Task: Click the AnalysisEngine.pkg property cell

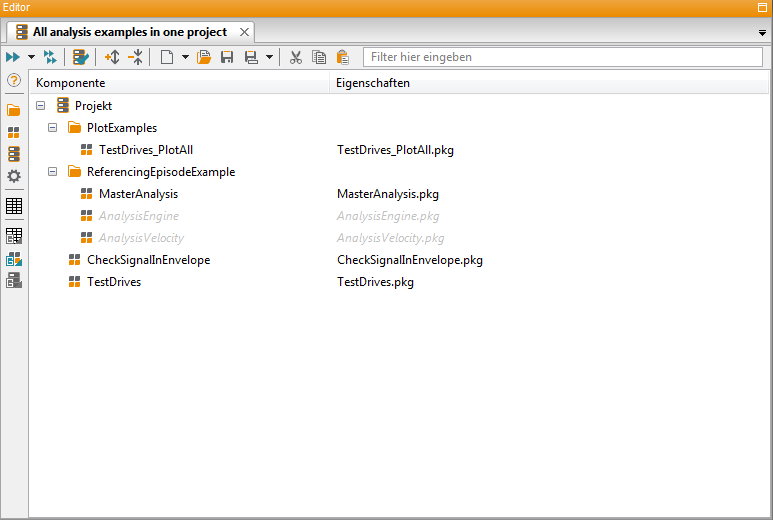Action: [388, 216]
